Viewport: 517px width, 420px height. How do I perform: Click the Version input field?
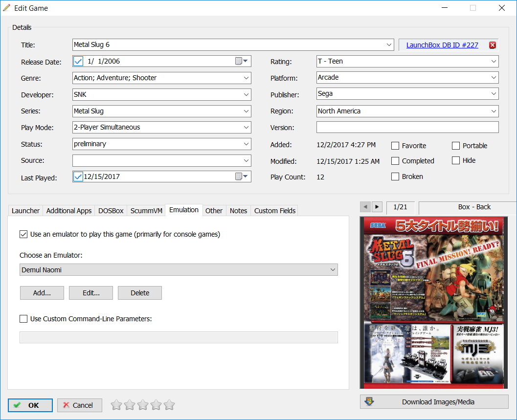tap(407, 127)
